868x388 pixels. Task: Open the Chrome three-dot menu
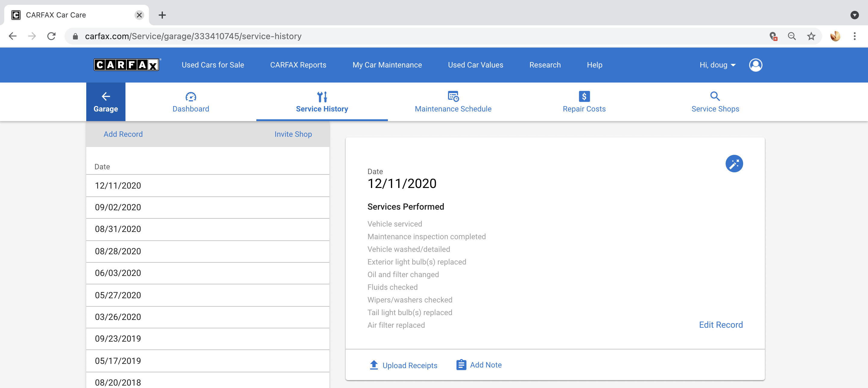click(x=854, y=36)
